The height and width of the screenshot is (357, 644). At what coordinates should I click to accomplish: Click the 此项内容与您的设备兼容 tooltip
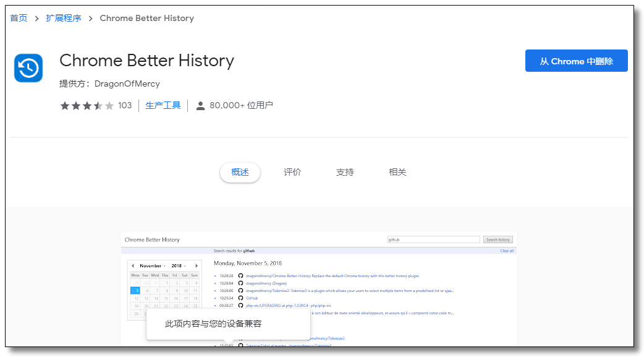click(x=228, y=324)
